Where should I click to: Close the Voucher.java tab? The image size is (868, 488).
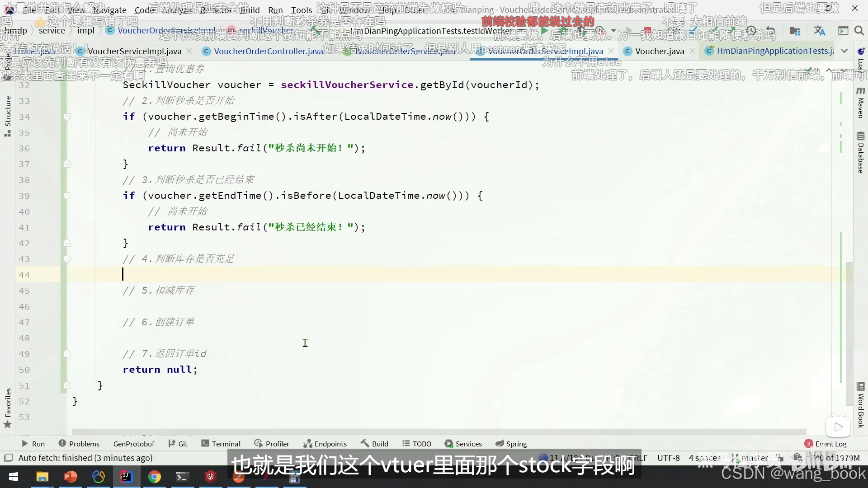(692, 51)
